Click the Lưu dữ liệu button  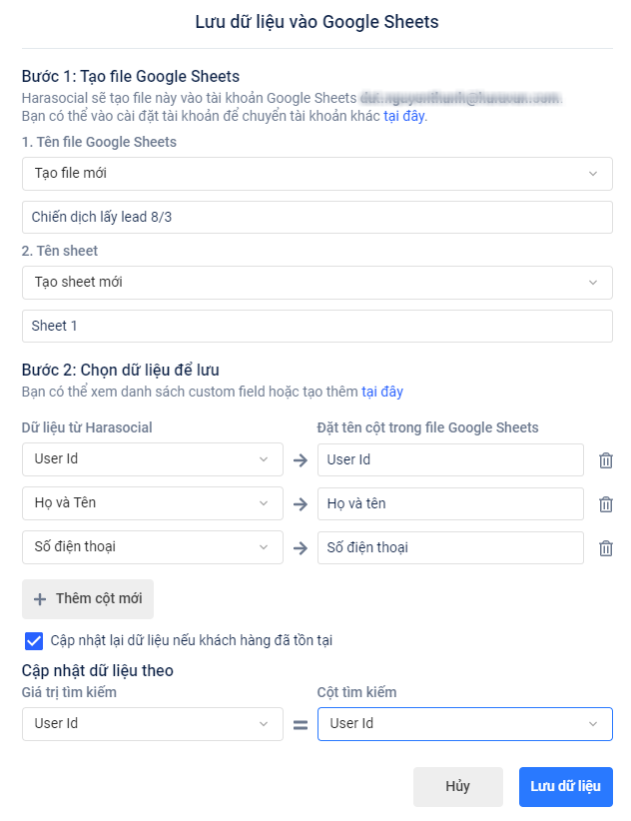click(x=565, y=787)
